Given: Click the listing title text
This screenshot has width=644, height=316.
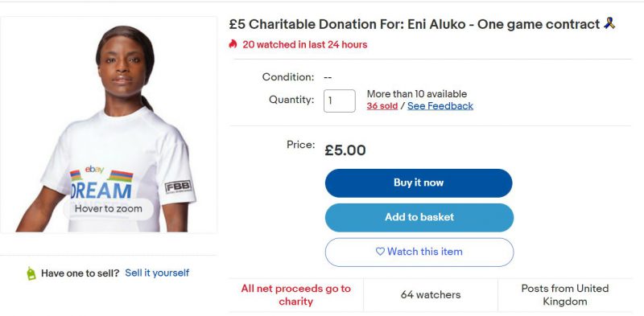Looking at the screenshot, I should (415, 24).
